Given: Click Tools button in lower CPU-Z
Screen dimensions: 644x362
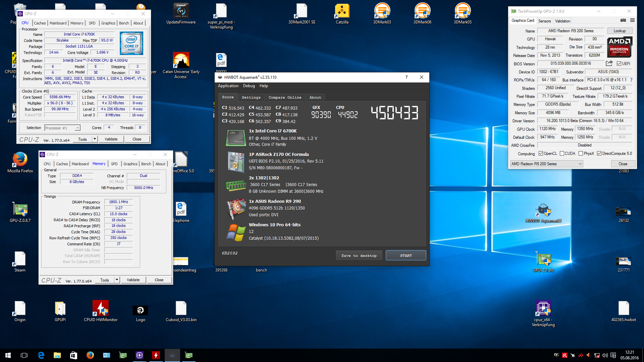Looking at the screenshot, I should pyautogui.click(x=105, y=280).
